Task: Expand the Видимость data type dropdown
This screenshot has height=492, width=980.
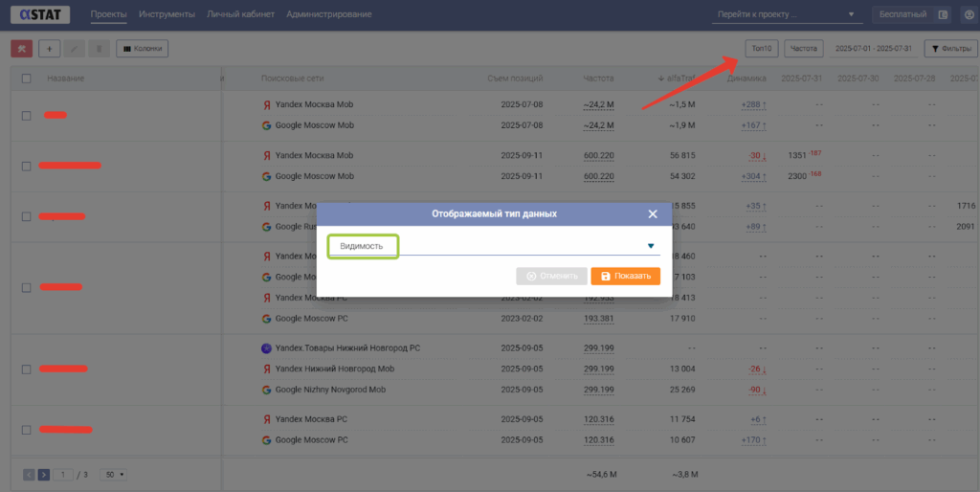Action: coord(651,246)
